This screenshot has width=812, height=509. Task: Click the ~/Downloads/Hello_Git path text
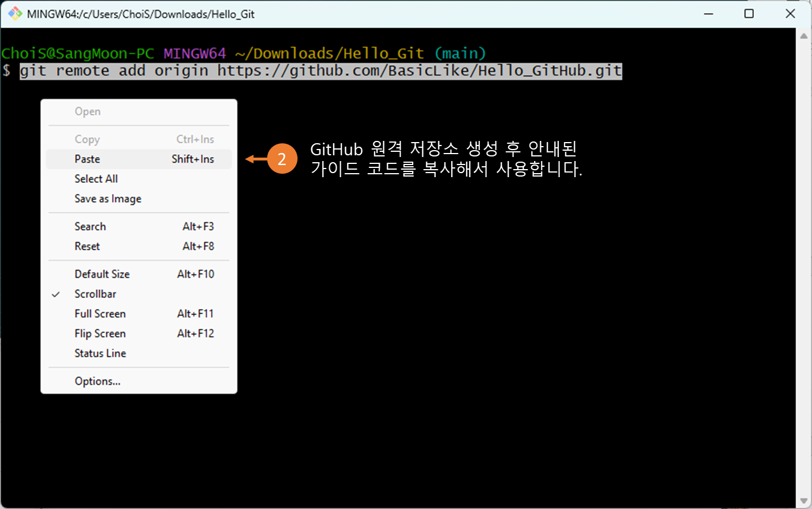click(x=330, y=53)
